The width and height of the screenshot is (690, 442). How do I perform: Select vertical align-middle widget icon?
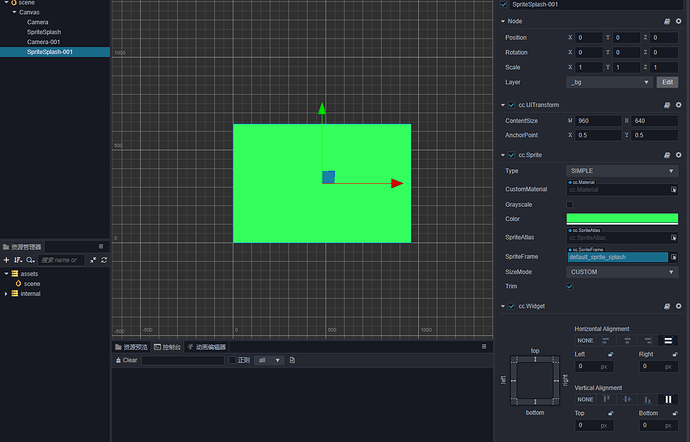click(x=627, y=399)
